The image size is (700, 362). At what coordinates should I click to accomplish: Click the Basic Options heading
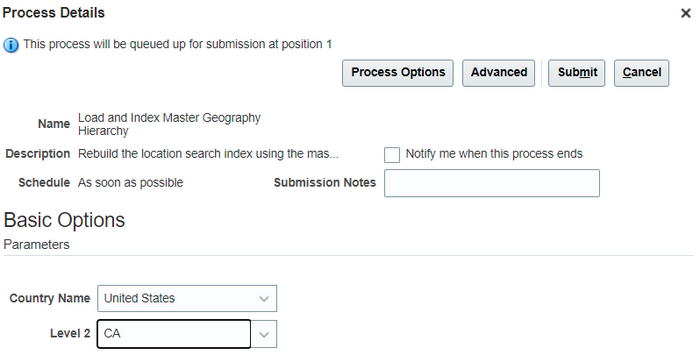[x=64, y=220]
